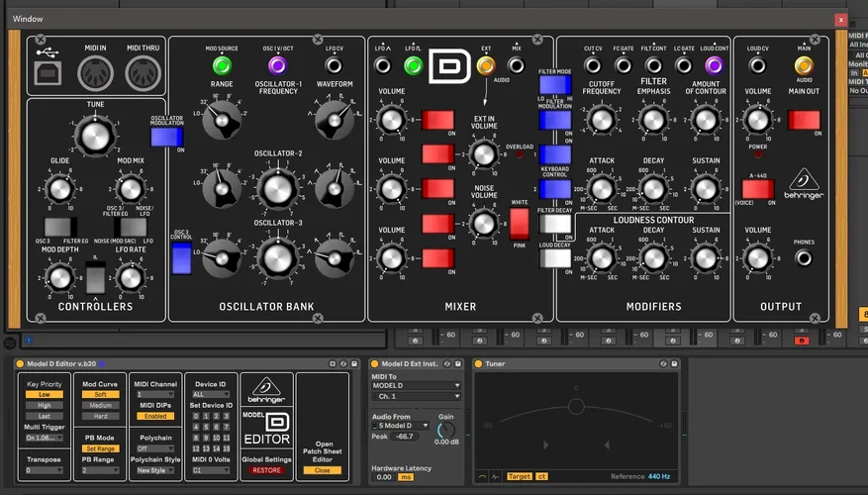Click the FC GATE jack
This screenshot has width=868, height=495.
point(624,65)
